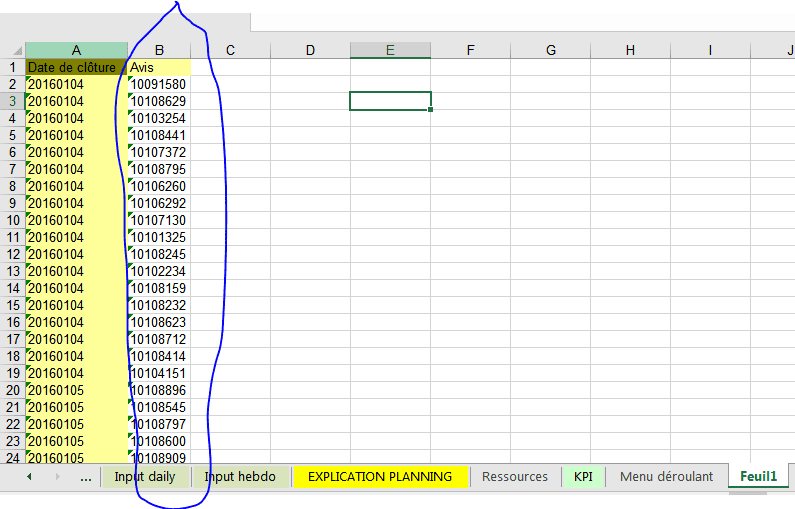Open the Menu déroulant sheet tab
This screenshot has width=795, height=509.
click(666, 477)
